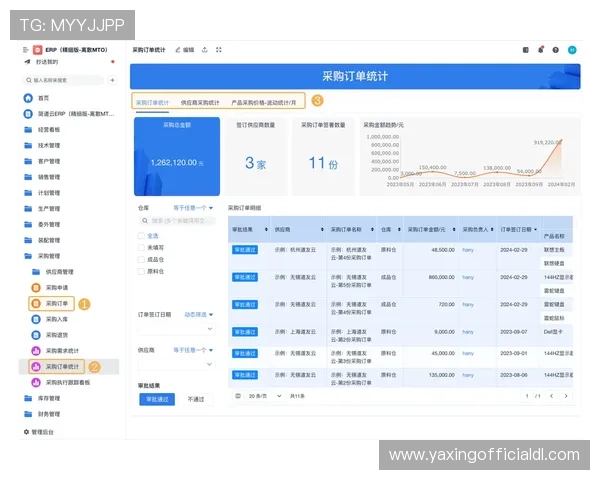Switch to 供应商采购统计 tab

click(200, 103)
